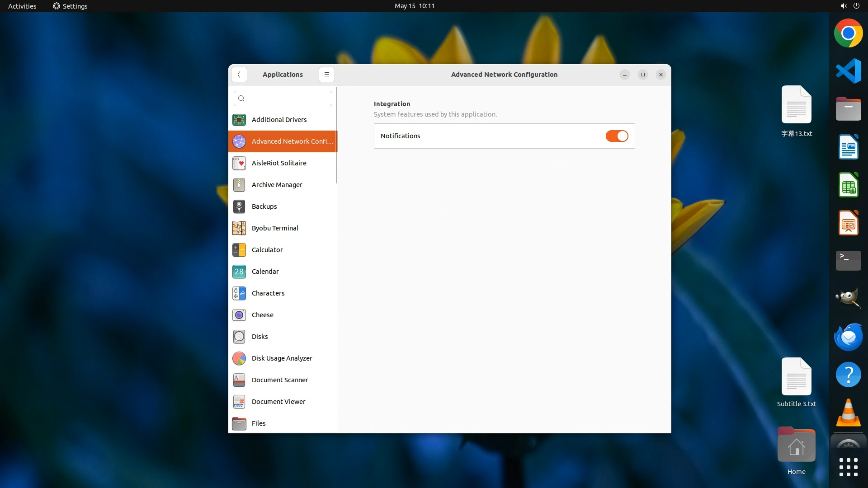
Task: Select Characters in the applications list
Action: (268, 293)
